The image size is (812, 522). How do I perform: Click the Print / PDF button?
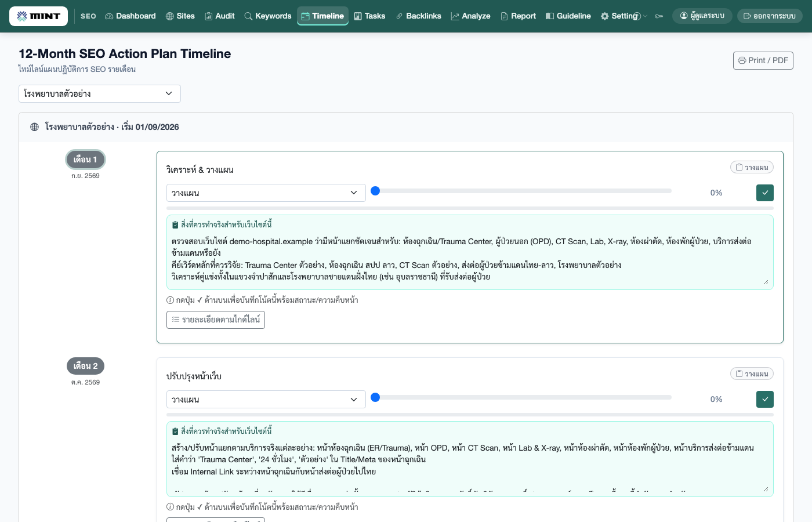click(x=763, y=60)
